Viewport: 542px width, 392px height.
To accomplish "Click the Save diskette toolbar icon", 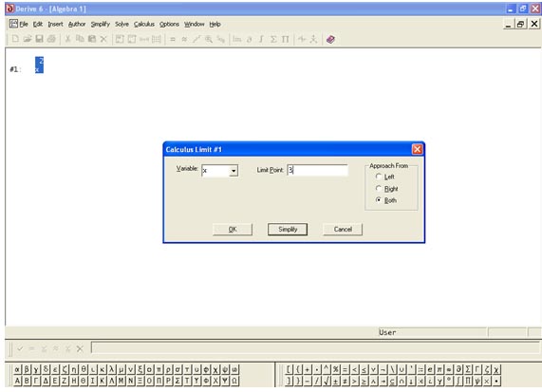I will 39,39.
